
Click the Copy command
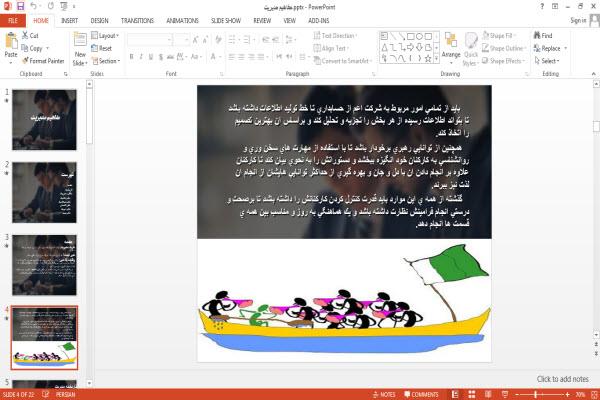point(32,48)
